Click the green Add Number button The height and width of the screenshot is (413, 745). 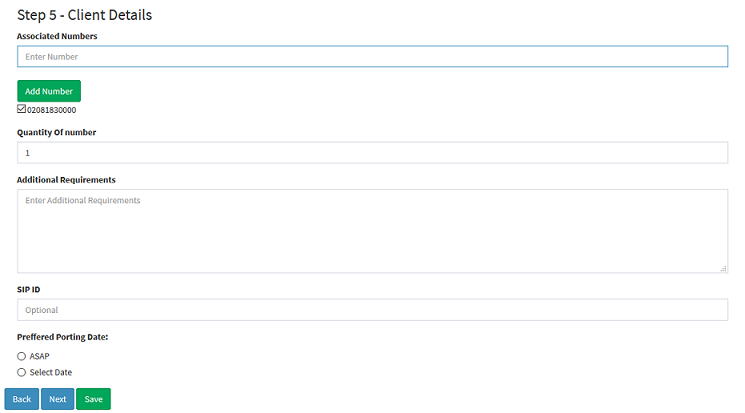pos(49,91)
